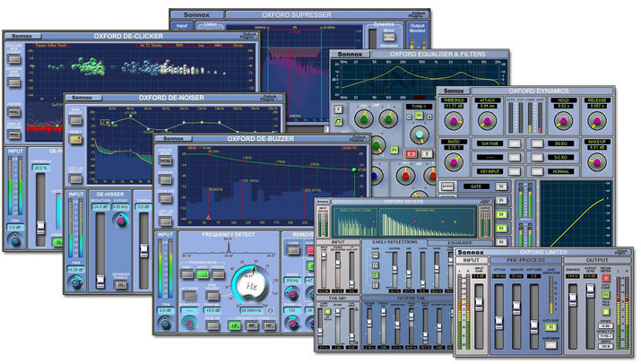Viewport: 641px width, 364px height.
Task: Turn De-Buzzer input Trim knob
Action: [x=165, y=324]
